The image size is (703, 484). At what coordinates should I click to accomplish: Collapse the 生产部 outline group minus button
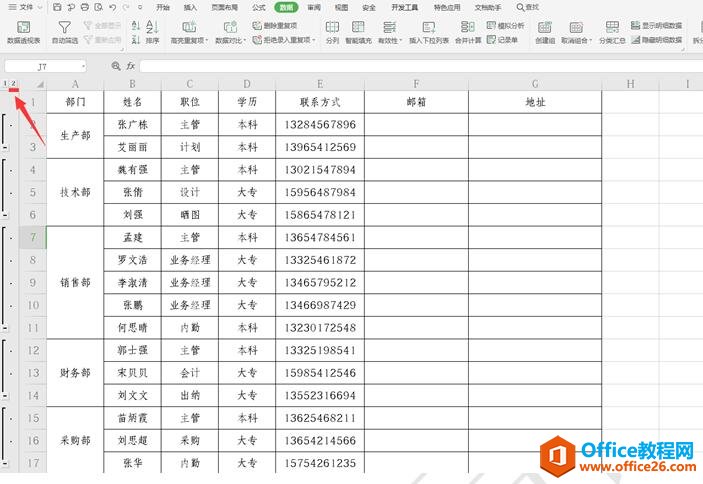(x=7, y=148)
